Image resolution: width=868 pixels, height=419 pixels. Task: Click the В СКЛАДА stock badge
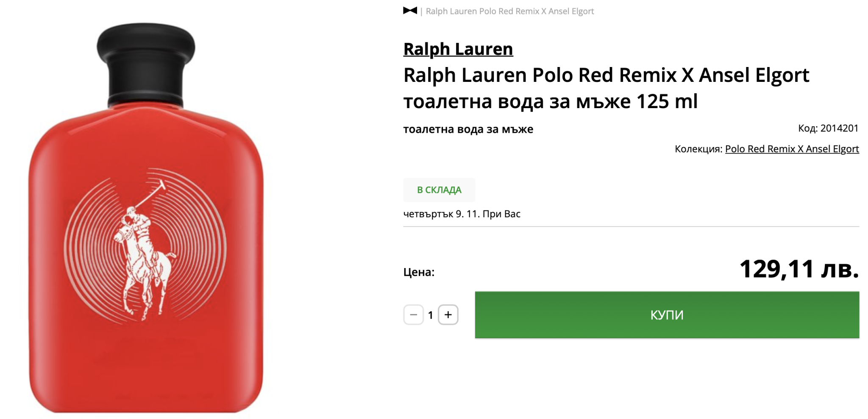pyautogui.click(x=439, y=190)
